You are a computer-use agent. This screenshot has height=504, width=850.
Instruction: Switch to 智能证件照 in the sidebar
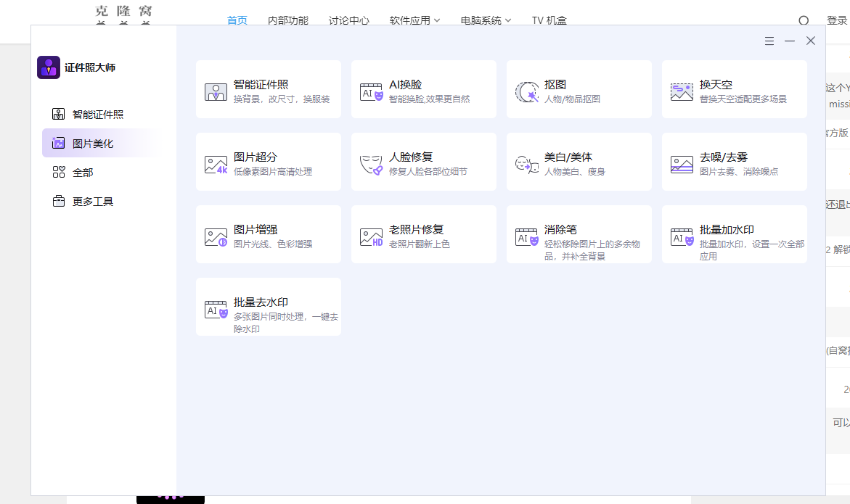click(x=97, y=115)
